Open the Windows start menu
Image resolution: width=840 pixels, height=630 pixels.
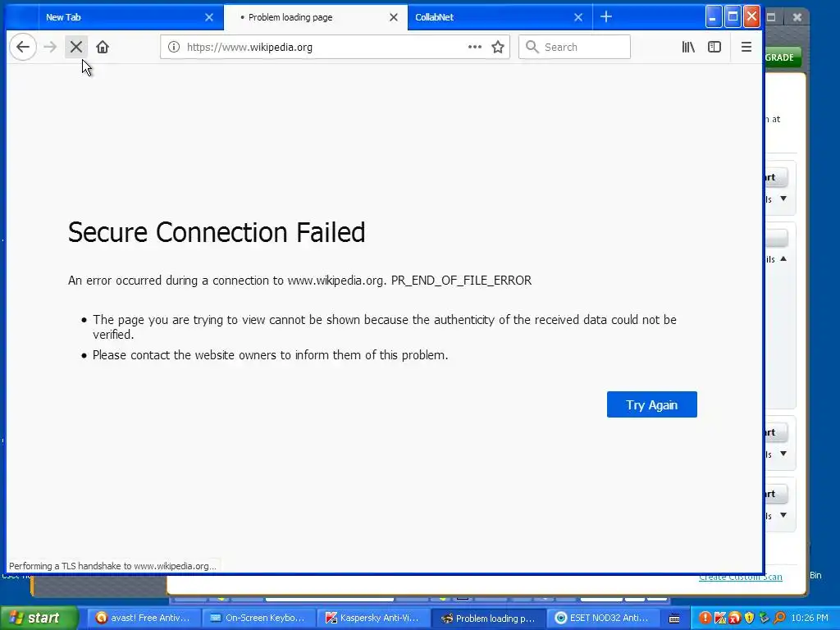pos(39,619)
